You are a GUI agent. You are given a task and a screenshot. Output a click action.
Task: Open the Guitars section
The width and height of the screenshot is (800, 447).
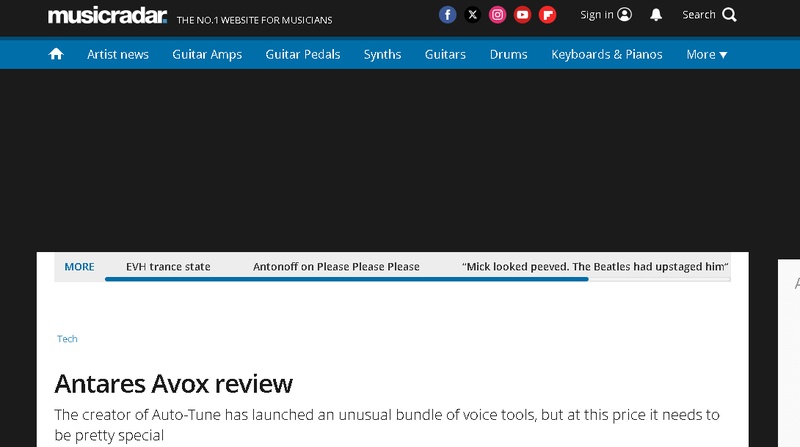pyautogui.click(x=445, y=54)
